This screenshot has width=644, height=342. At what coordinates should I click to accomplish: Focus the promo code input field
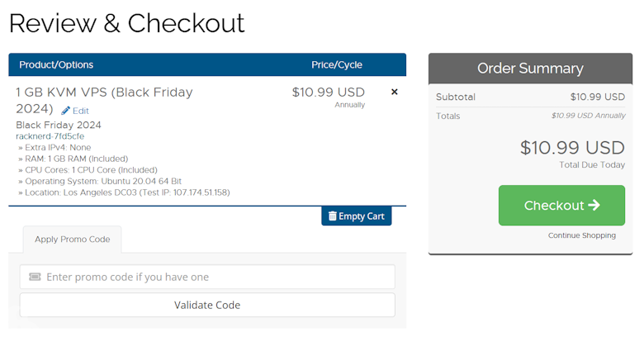point(207,277)
